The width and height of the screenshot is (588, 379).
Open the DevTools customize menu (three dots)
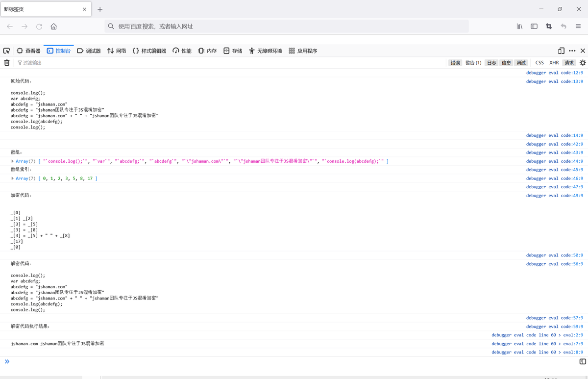572,51
